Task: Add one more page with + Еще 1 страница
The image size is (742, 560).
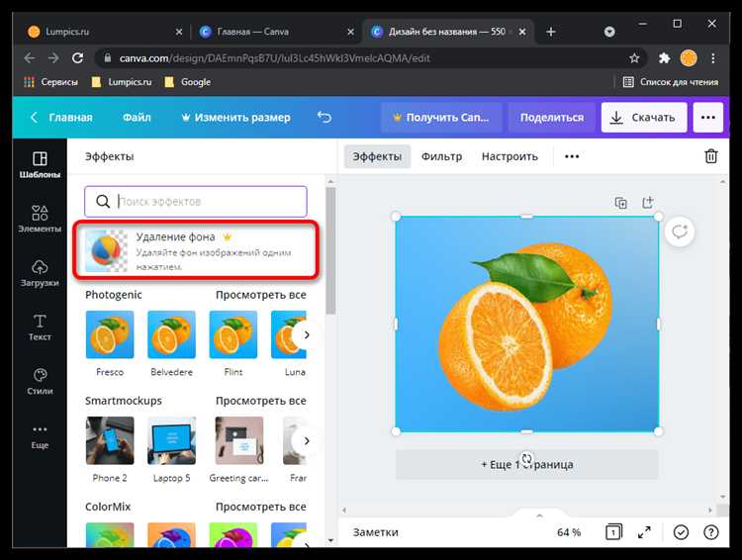Action: 526,464
